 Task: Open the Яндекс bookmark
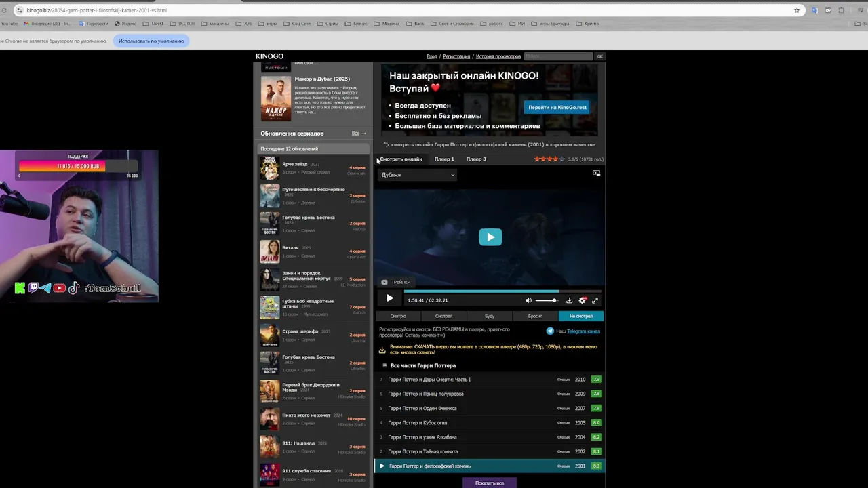pyautogui.click(x=125, y=24)
